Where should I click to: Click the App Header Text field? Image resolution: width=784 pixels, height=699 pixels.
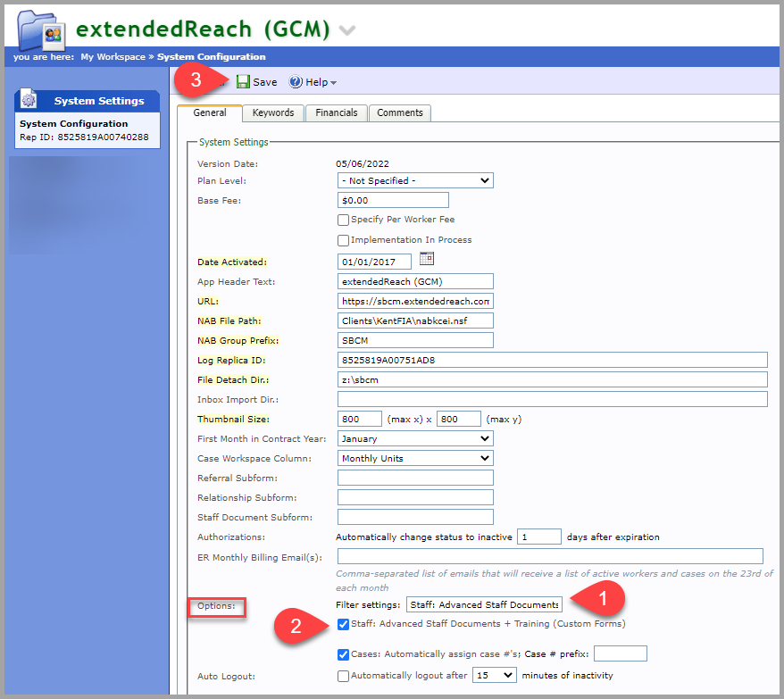[x=415, y=281]
